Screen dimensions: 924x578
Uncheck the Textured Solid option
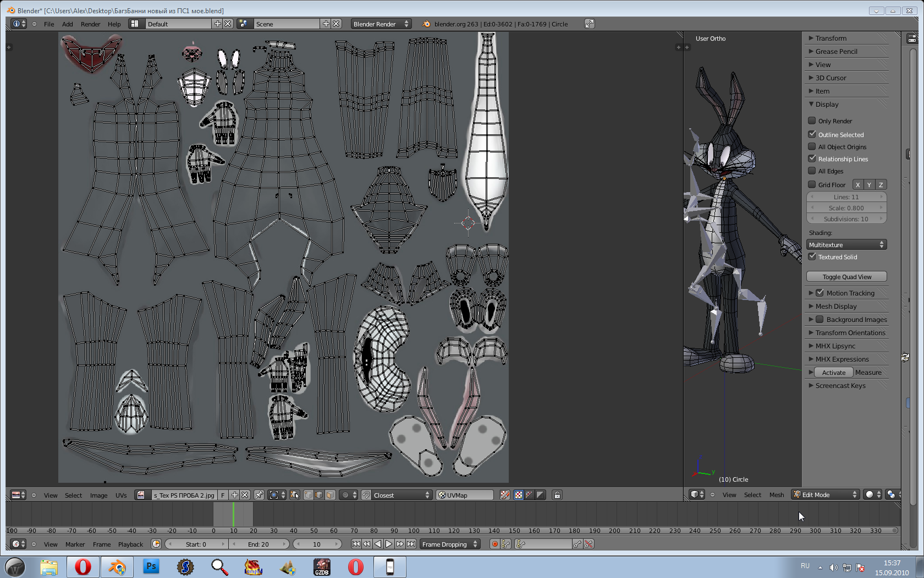812,257
